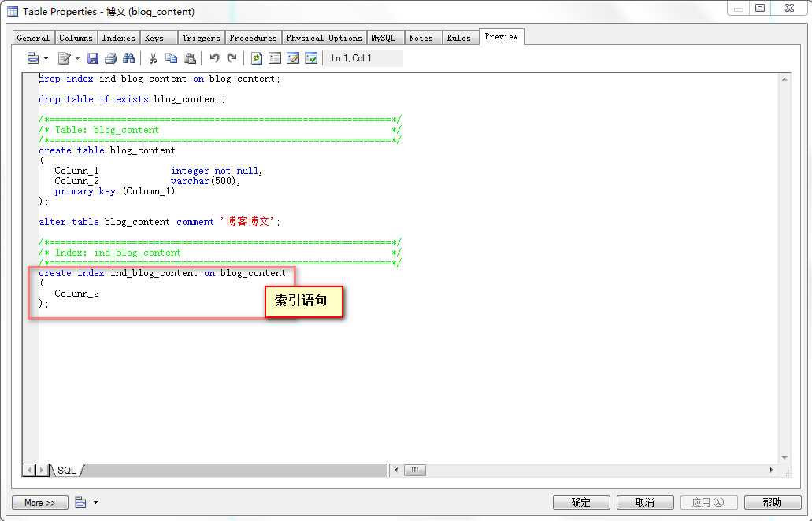The height and width of the screenshot is (521, 812).
Task: Select the SQL sheet tab at bottom
Action: point(67,470)
